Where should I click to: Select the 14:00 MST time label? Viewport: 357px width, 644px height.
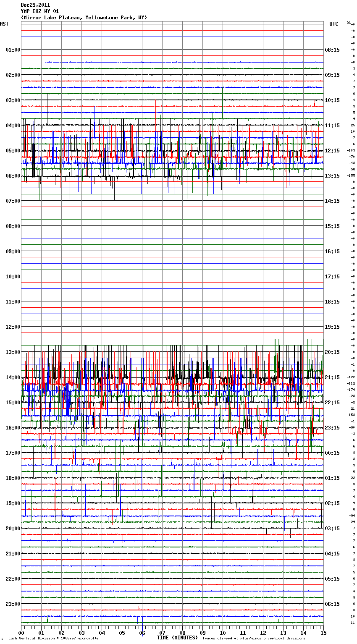coord(13,377)
